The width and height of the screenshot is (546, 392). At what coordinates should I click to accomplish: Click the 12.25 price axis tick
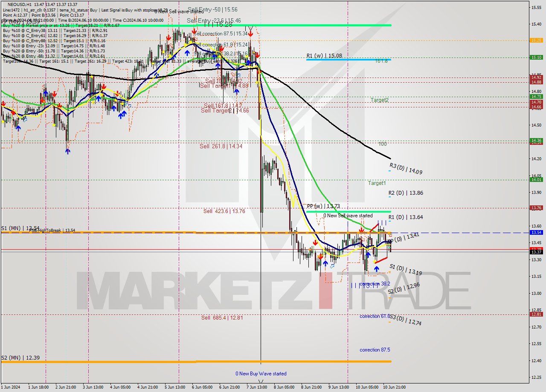click(x=536, y=377)
